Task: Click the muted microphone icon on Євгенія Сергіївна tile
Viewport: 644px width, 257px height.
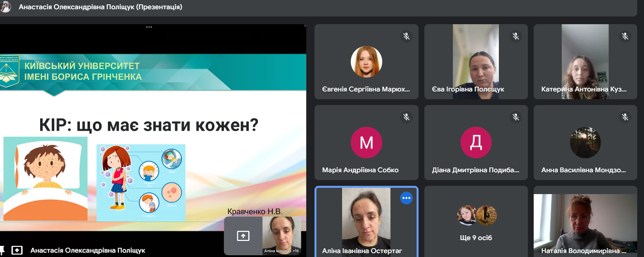Action: pos(406,36)
